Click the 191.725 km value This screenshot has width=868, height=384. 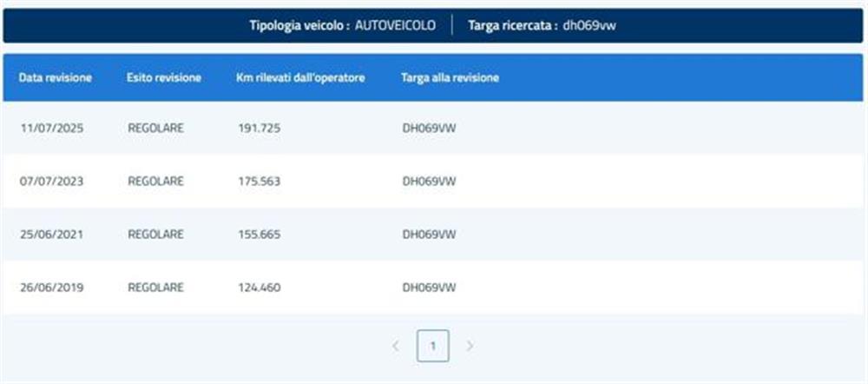(259, 129)
